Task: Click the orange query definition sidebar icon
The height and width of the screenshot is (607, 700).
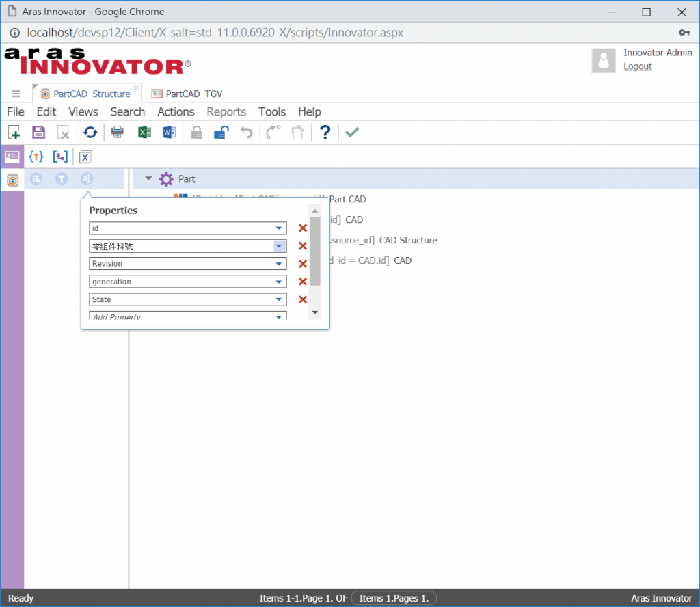Action: click(12, 180)
